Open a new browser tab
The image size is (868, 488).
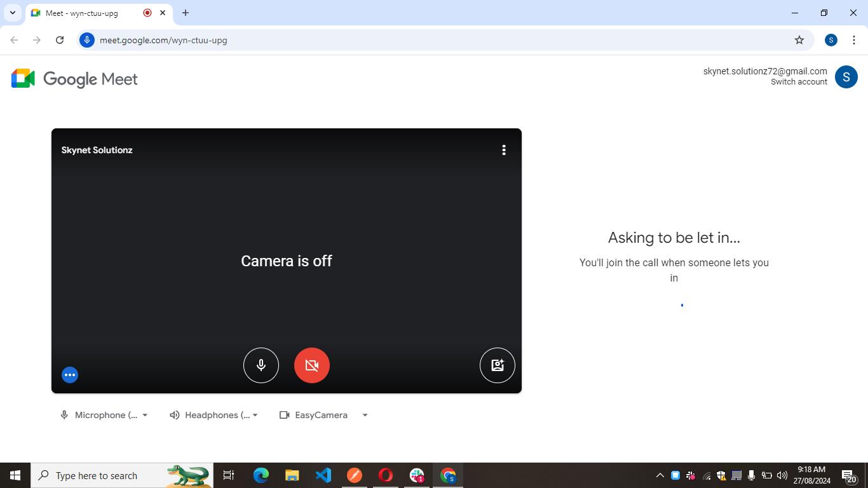pyautogui.click(x=186, y=13)
